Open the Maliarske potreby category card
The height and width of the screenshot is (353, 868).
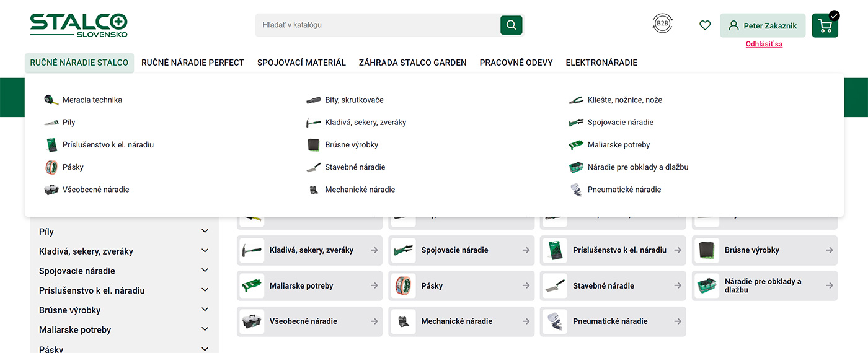click(310, 286)
